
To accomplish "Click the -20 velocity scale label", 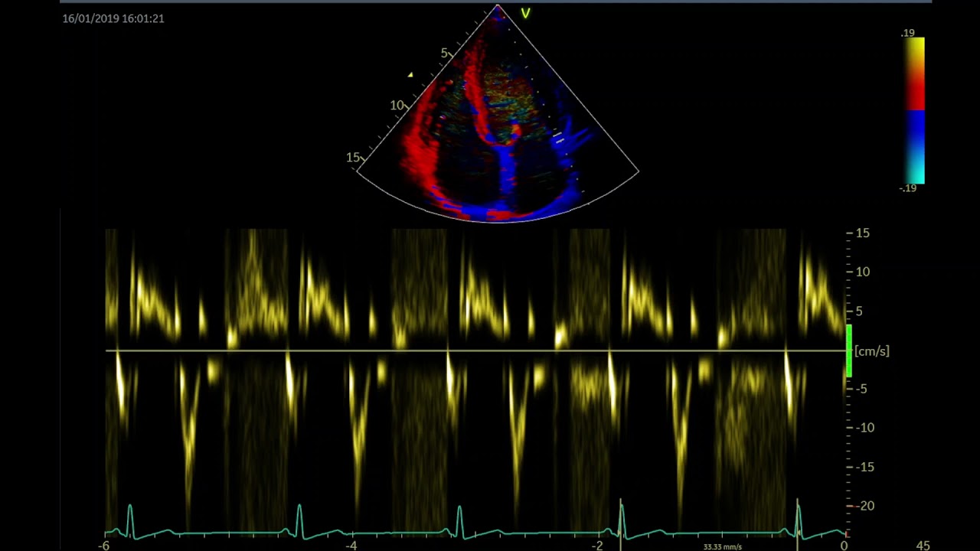I will (x=864, y=506).
